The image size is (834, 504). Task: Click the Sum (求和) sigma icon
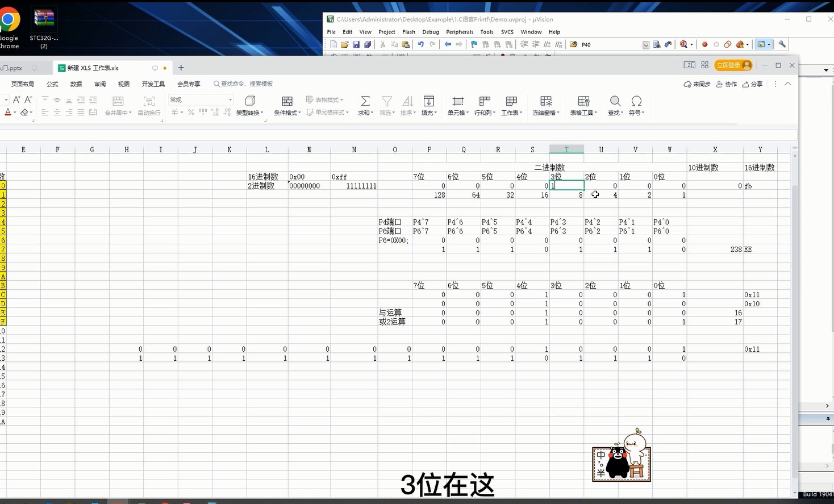[x=365, y=101]
